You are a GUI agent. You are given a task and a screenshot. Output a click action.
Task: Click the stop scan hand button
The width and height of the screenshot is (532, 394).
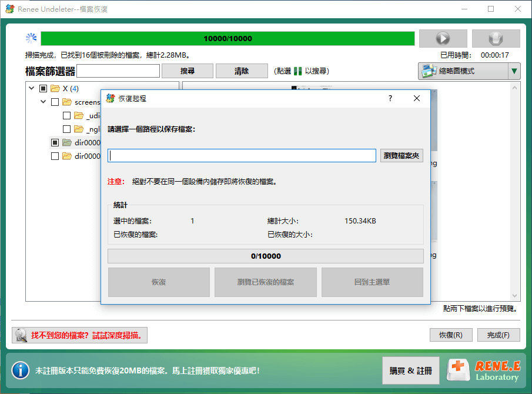click(x=496, y=38)
